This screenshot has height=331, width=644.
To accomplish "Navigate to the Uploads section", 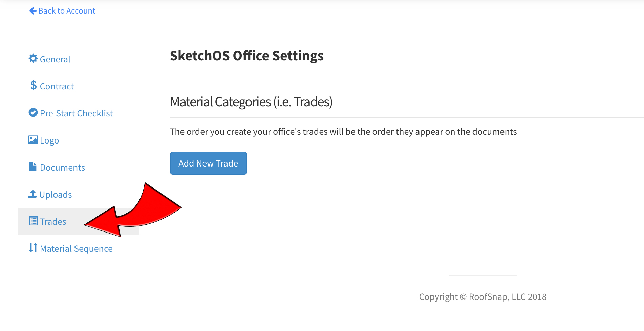I will (56, 195).
